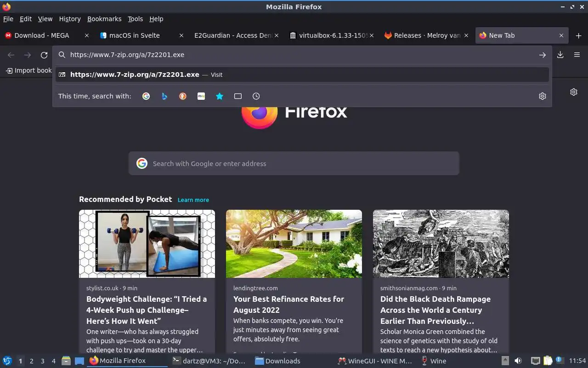Open the house refinance article image
The image size is (588, 368).
(294, 244)
